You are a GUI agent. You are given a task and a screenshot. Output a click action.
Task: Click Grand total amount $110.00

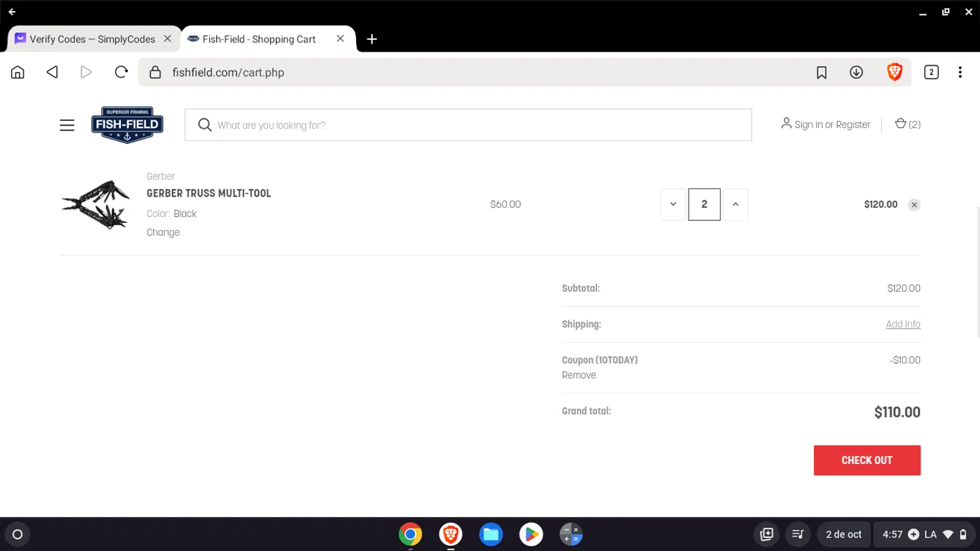(x=897, y=412)
